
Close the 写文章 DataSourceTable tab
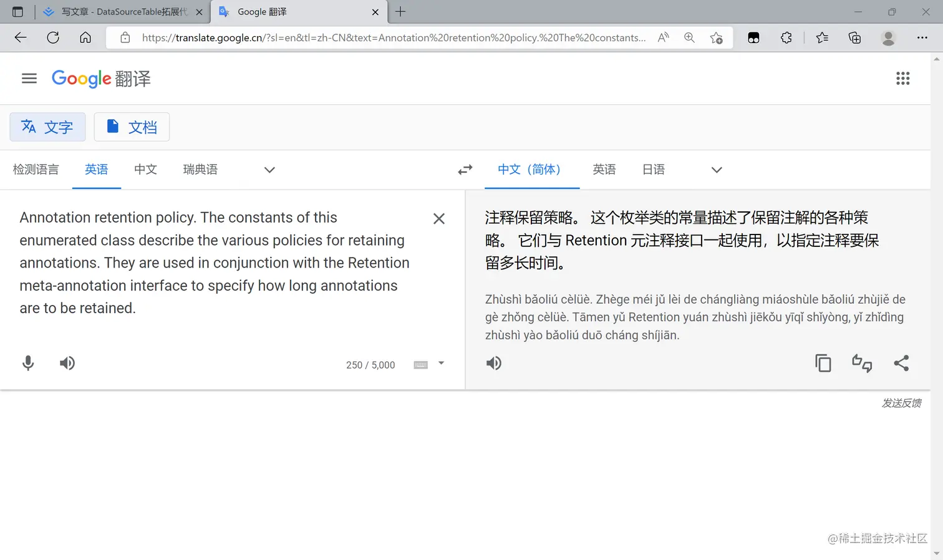[x=200, y=12]
